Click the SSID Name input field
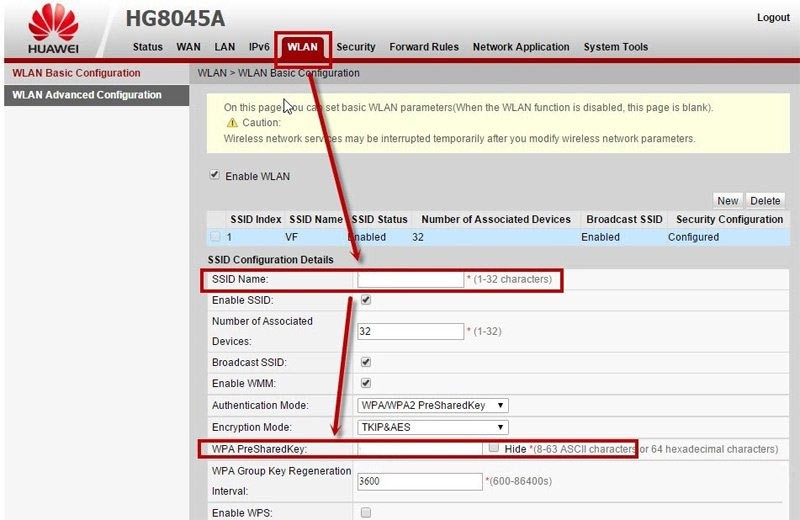The image size is (800, 520). coord(411,279)
